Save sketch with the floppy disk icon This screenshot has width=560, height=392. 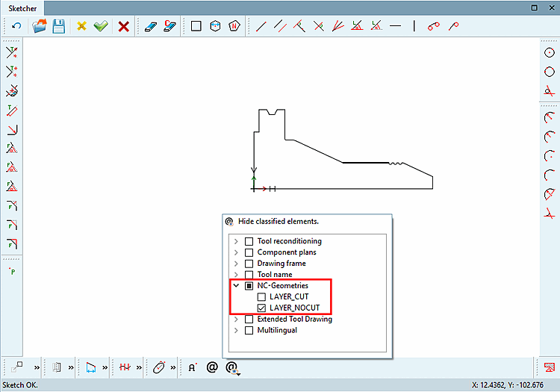click(x=58, y=26)
